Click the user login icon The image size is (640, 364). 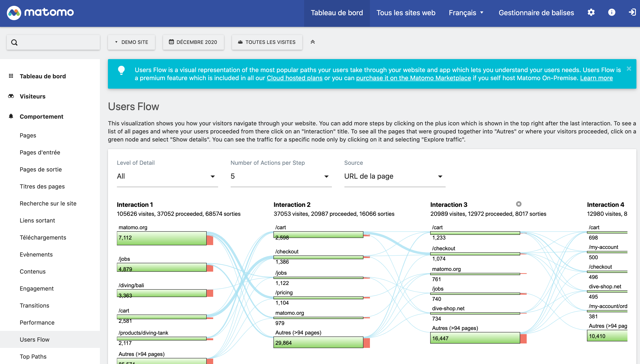[632, 12]
